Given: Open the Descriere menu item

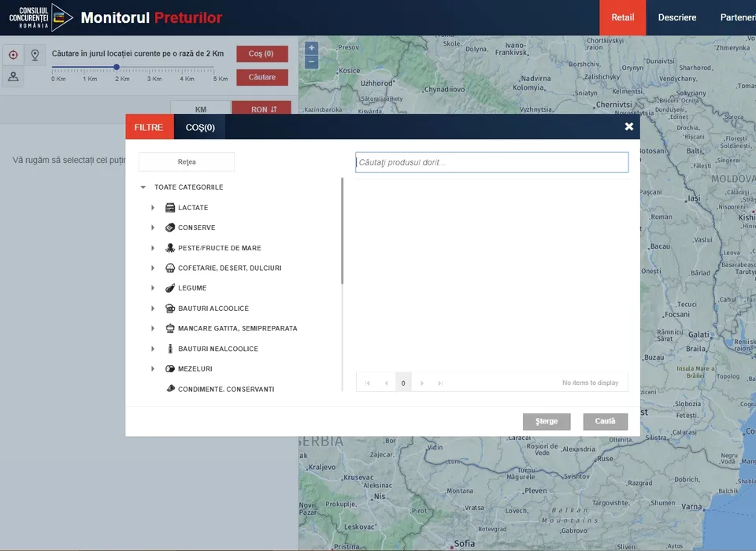Looking at the screenshot, I should [x=676, y=17].
